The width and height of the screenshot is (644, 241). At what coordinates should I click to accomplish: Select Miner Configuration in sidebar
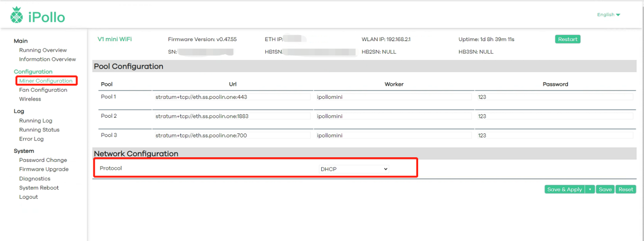[46, 81]
